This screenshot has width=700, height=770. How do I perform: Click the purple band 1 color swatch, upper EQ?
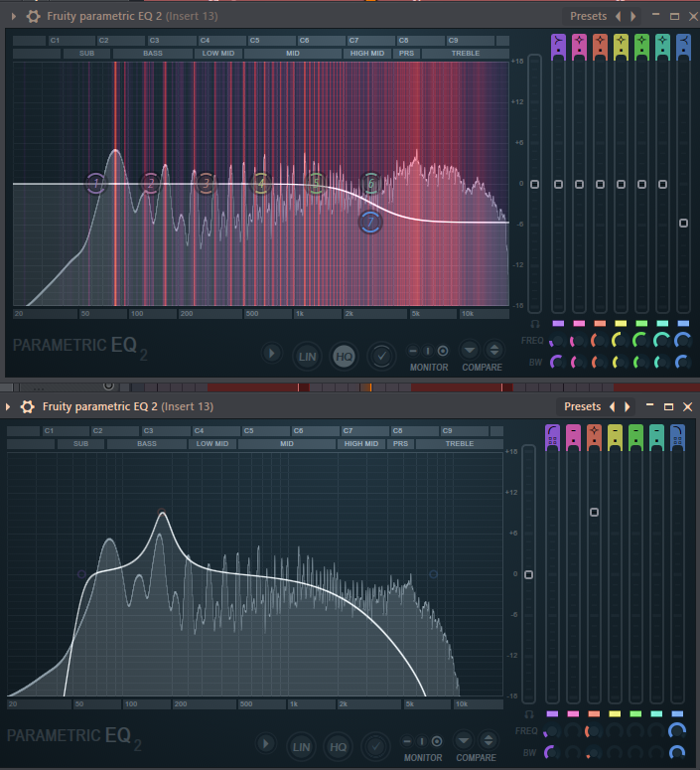point(558,324)
